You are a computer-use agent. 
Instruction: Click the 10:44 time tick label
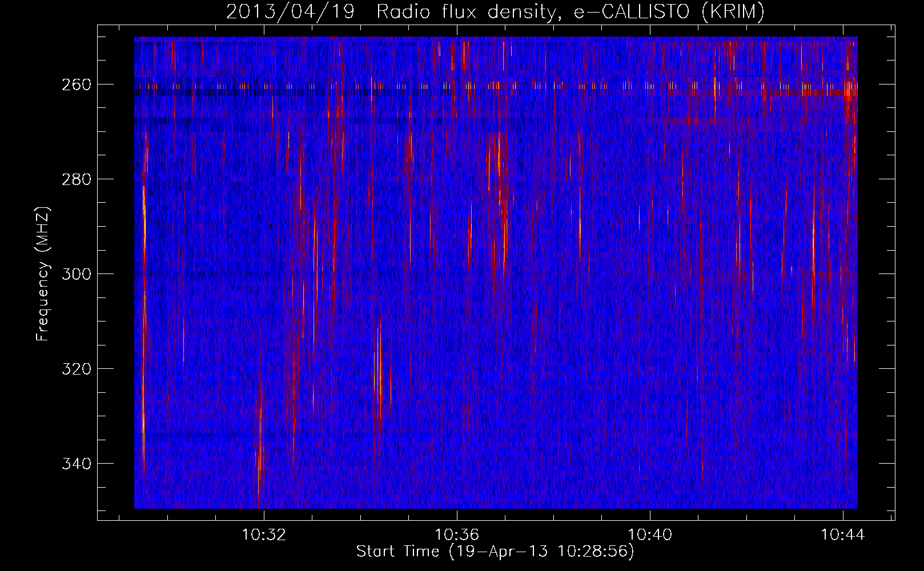(x=843, y=535)
